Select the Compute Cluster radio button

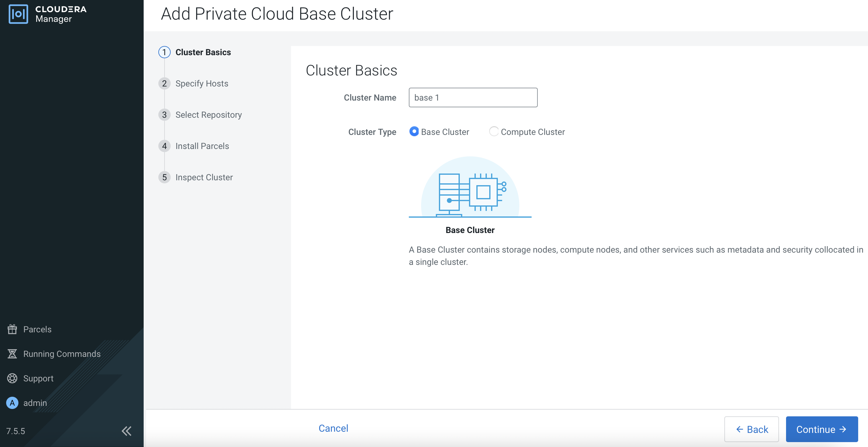[x=494, y=131]
